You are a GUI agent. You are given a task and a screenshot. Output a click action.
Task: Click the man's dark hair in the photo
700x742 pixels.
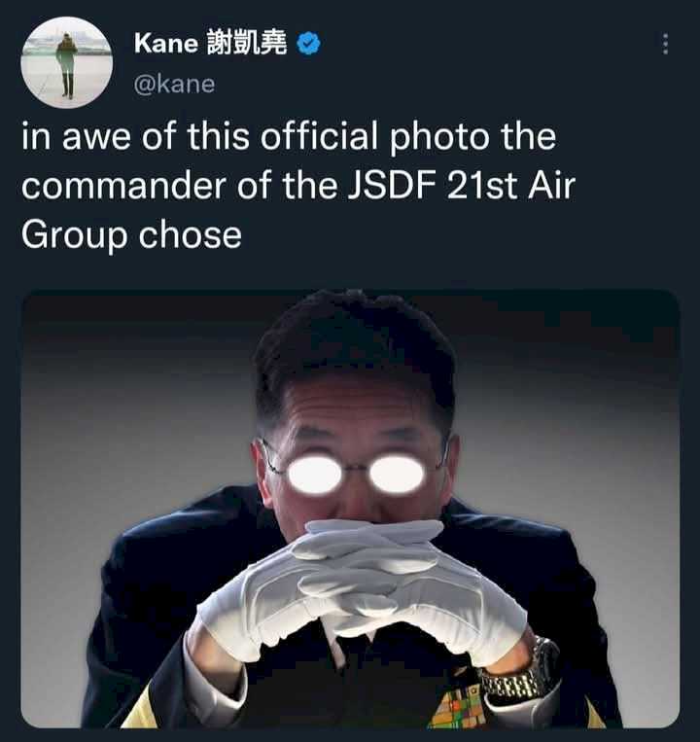(x=352, y=350)
